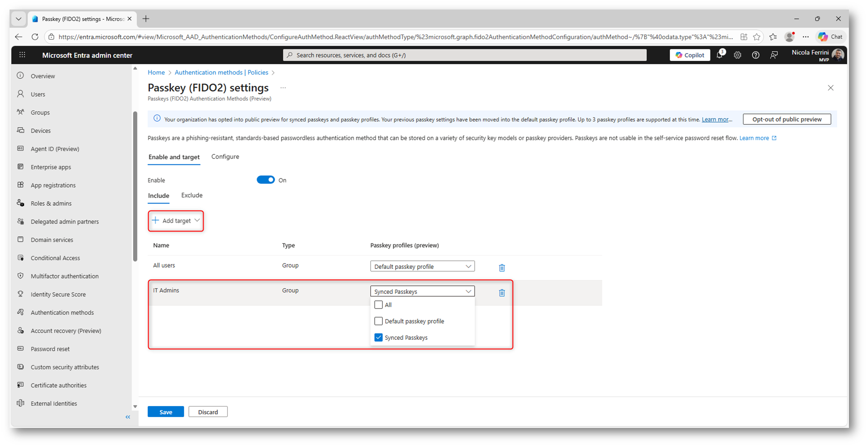Click Opt-out of public preview button
This screenshot has height=447, width=868.
click(786, 119)
